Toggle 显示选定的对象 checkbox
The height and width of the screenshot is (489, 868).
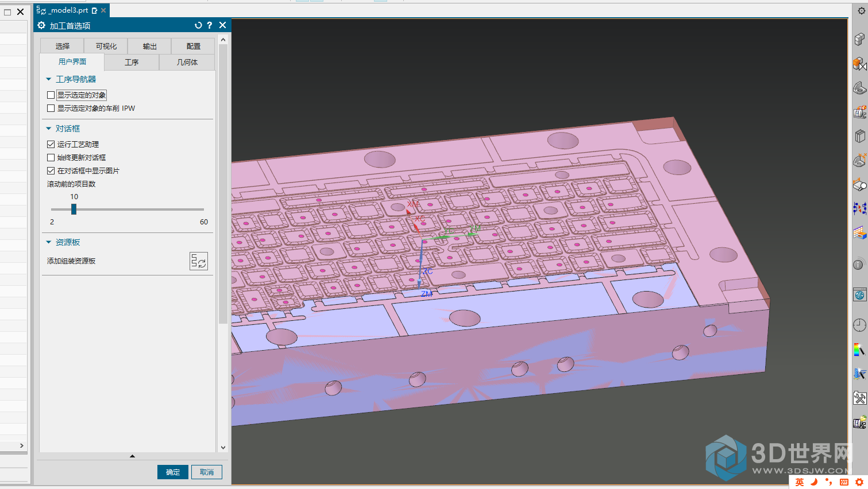pyautogui.click(x=51, y=95)
